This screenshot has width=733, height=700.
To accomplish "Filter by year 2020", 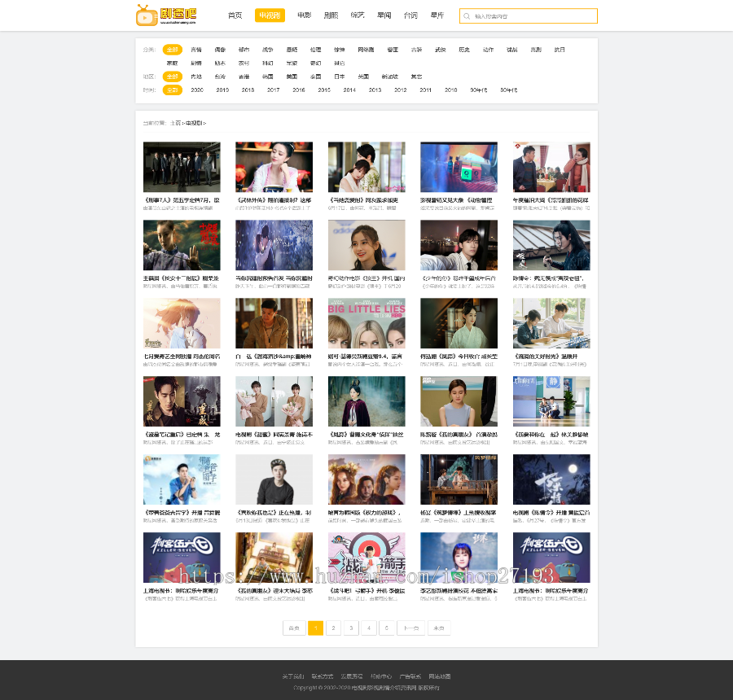I will [197, 90].
